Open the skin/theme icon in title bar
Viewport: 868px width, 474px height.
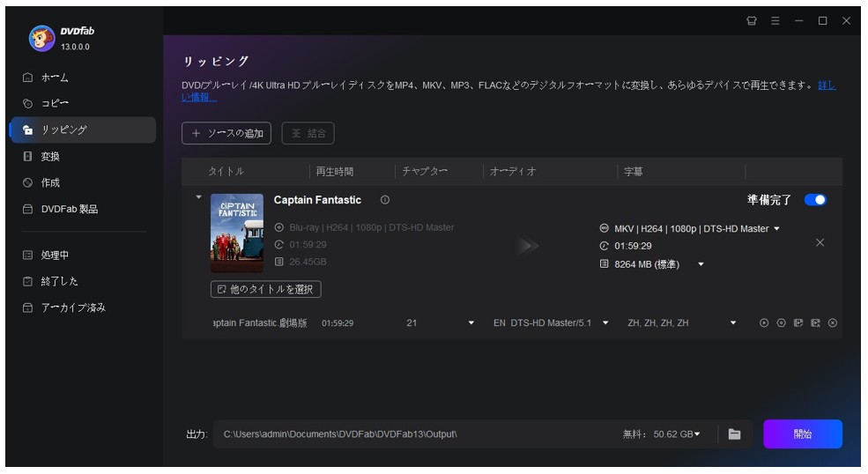point(751,21)
